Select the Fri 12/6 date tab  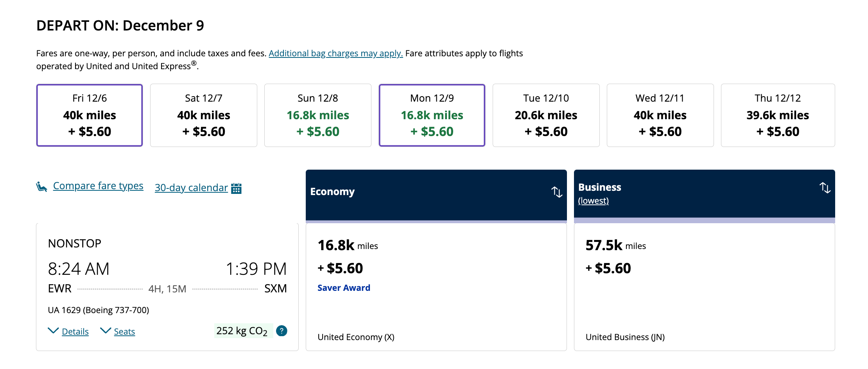coord(90,115)
